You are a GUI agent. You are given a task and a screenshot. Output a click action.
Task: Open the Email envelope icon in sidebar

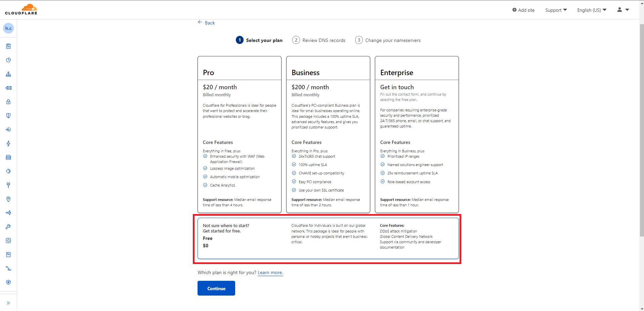coord(8,88)
